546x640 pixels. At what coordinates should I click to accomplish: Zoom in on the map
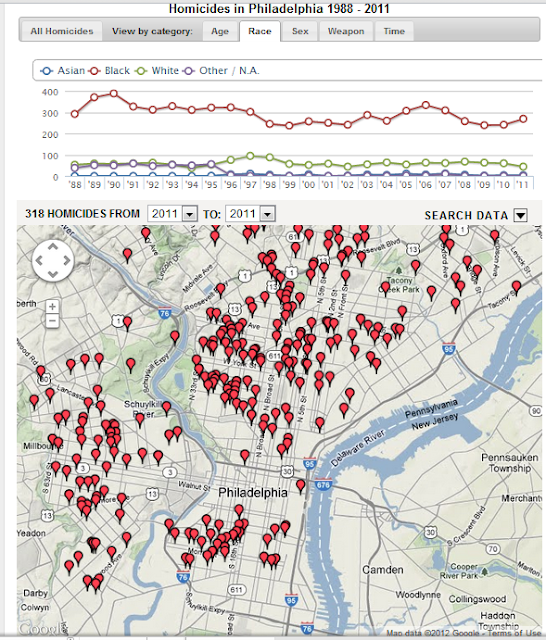[52, 307]
